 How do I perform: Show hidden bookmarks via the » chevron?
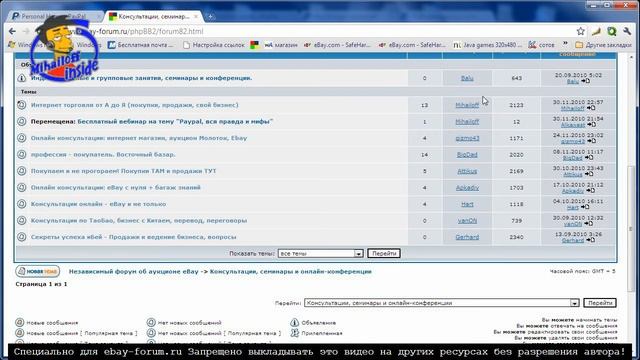(x=565, y=44)
